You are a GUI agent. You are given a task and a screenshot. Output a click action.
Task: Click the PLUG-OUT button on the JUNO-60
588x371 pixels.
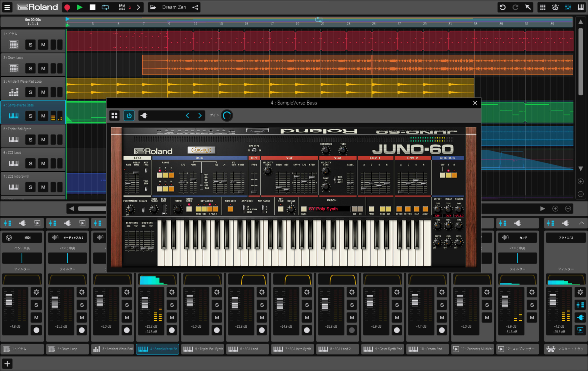point(201,150)
